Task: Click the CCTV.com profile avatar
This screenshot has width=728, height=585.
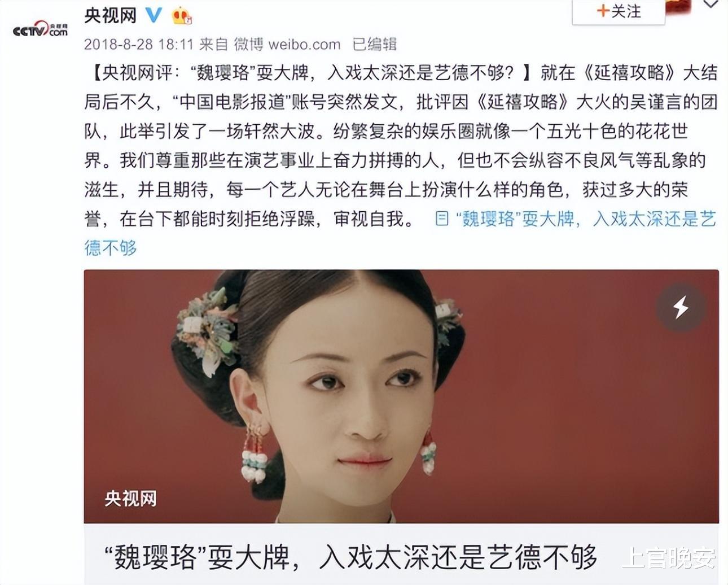Action: [40, 29]
